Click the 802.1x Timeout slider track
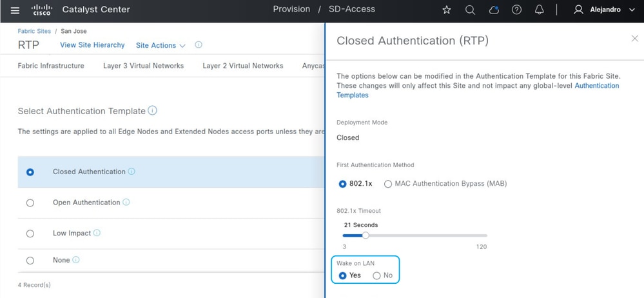The height and width of the screenshot is (298, 644). click(415, 235)
